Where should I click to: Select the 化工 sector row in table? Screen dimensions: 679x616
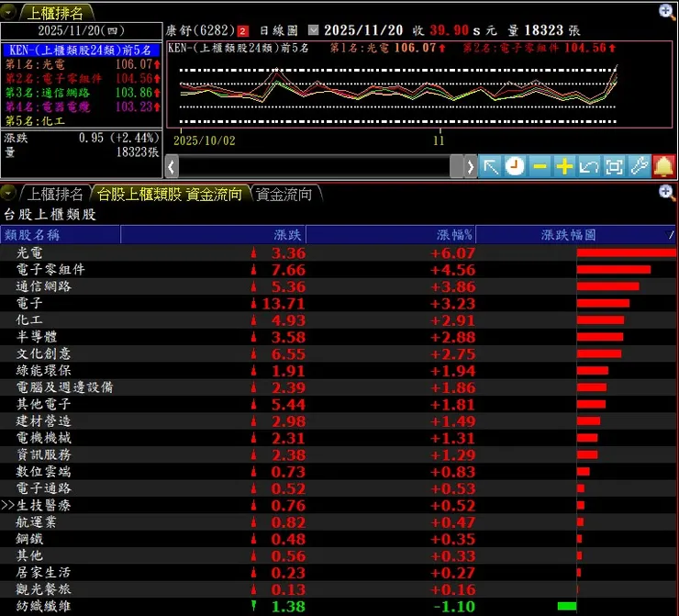338,320
